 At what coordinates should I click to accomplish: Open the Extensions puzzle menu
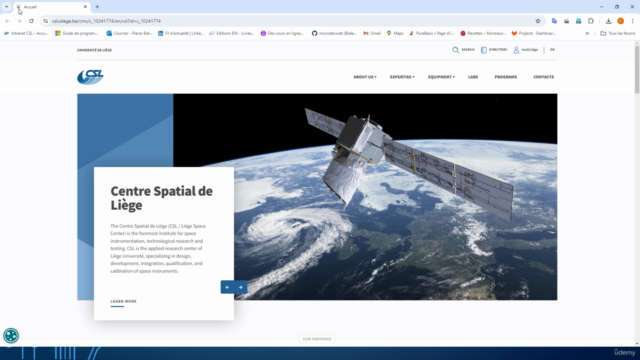pyautogui.click(x=591, y=21)
